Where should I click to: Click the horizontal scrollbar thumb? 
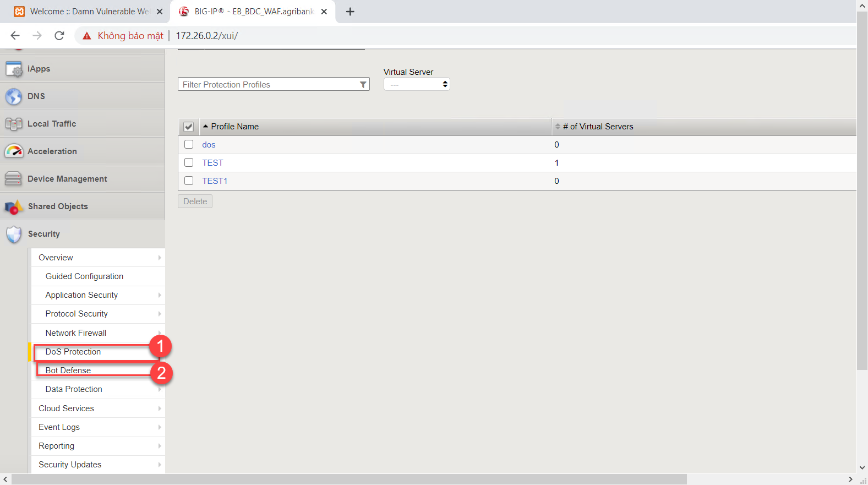click(x=349, y=479)
